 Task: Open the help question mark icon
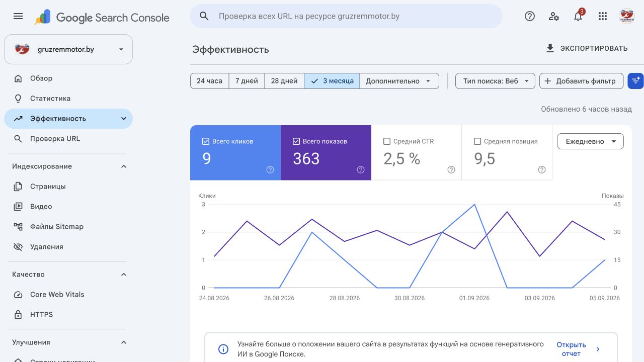point(529,16)
